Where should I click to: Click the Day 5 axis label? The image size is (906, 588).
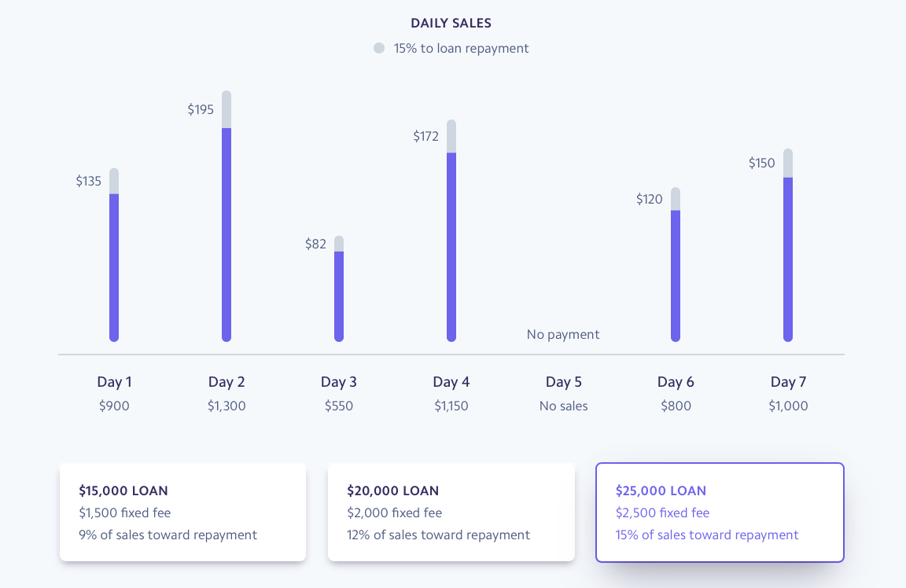pyautogui.click(x=564, y=382)
